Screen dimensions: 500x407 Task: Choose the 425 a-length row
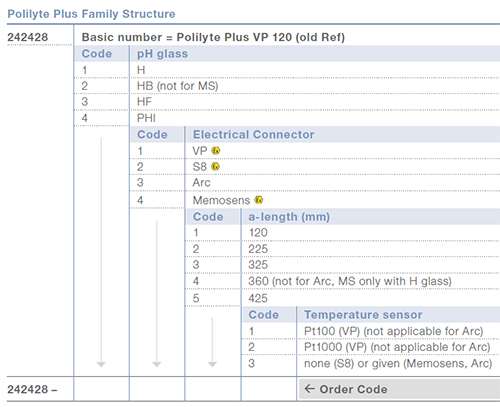tap(342, 298)
